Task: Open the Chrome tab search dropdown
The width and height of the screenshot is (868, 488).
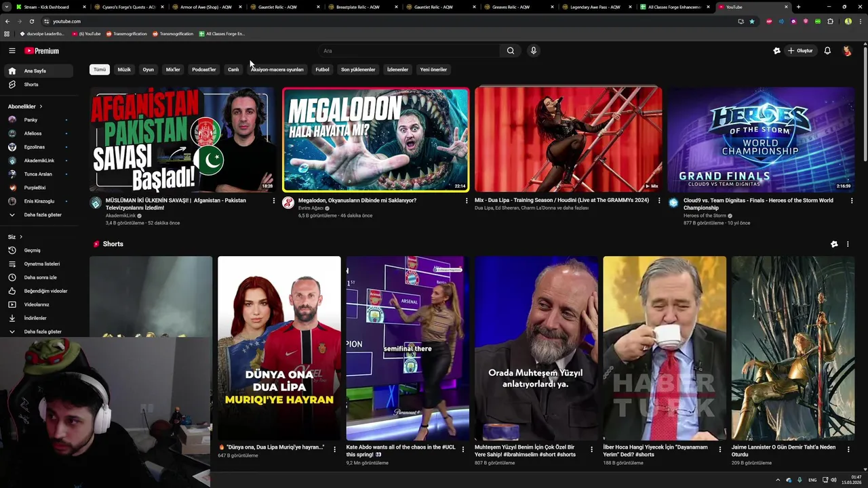Action: click(7, 7)
